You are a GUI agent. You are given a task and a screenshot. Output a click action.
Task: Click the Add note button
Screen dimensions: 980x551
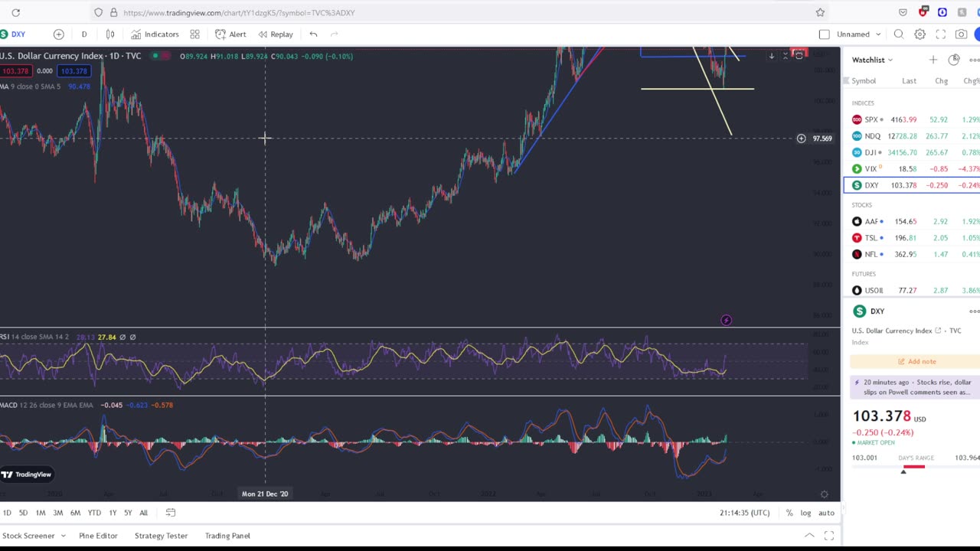pos(916,361)
